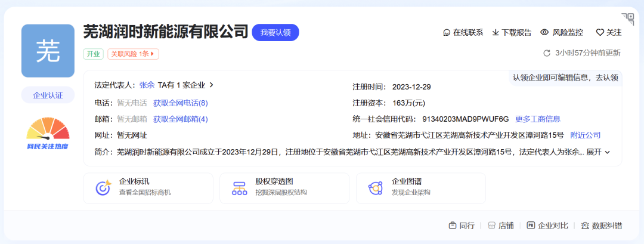Click the 同行 label in footer
The width and height of the screenshot is (644, 244).
coord(467,226)
